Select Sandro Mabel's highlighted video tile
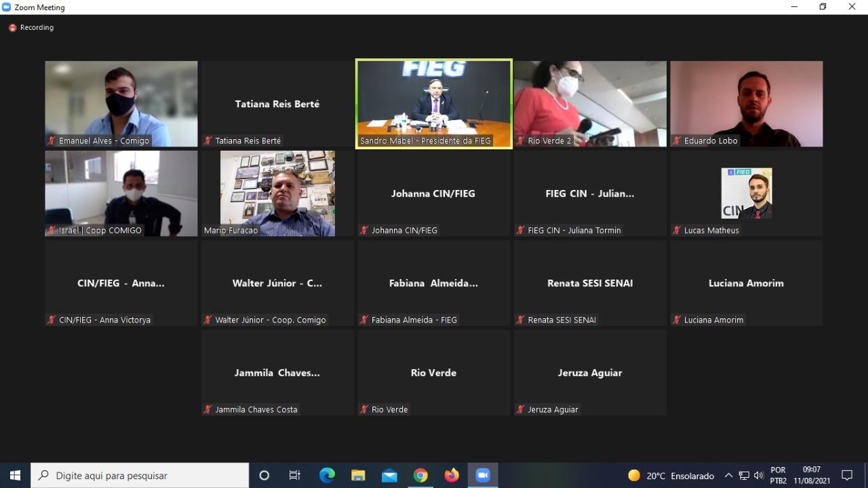Viewport: 868px width, 488px height. 434,104
